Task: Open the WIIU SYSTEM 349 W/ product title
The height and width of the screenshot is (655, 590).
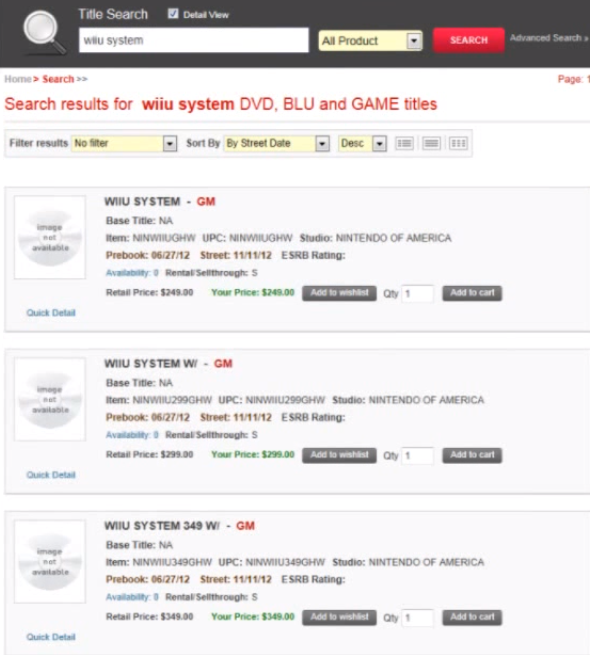Action: point(179,526)
